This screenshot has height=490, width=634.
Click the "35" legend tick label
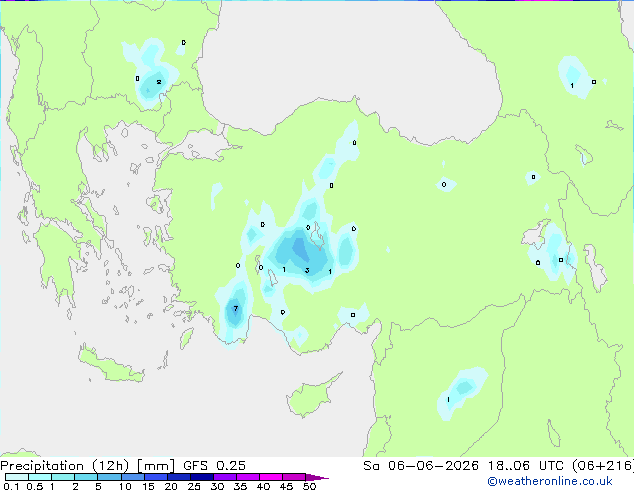click(240, 486)
